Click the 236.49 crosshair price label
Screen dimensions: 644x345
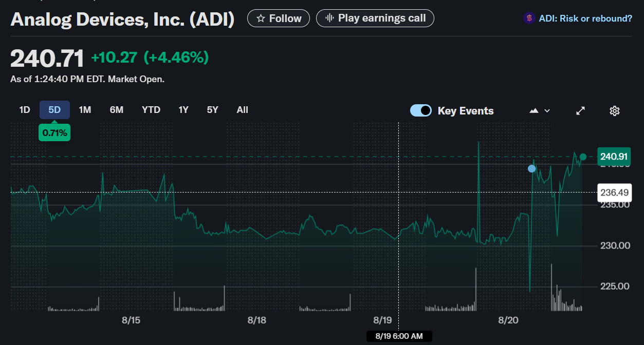pos(614,193)
